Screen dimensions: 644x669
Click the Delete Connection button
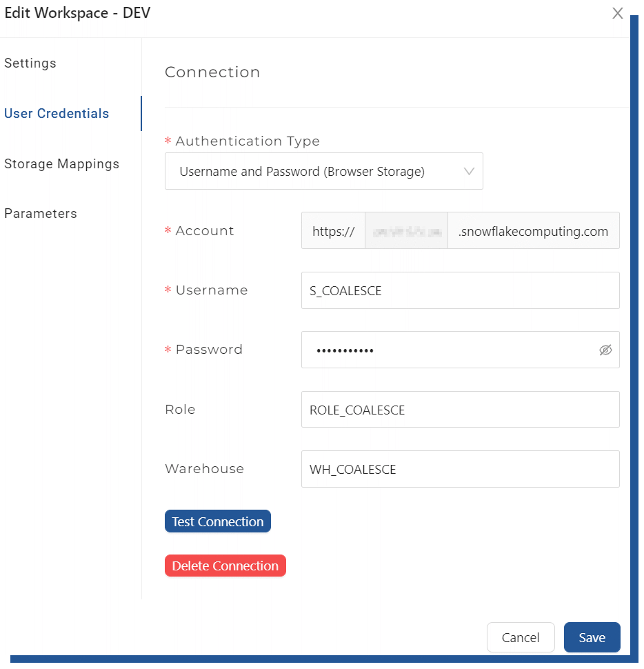click(225, 566)
